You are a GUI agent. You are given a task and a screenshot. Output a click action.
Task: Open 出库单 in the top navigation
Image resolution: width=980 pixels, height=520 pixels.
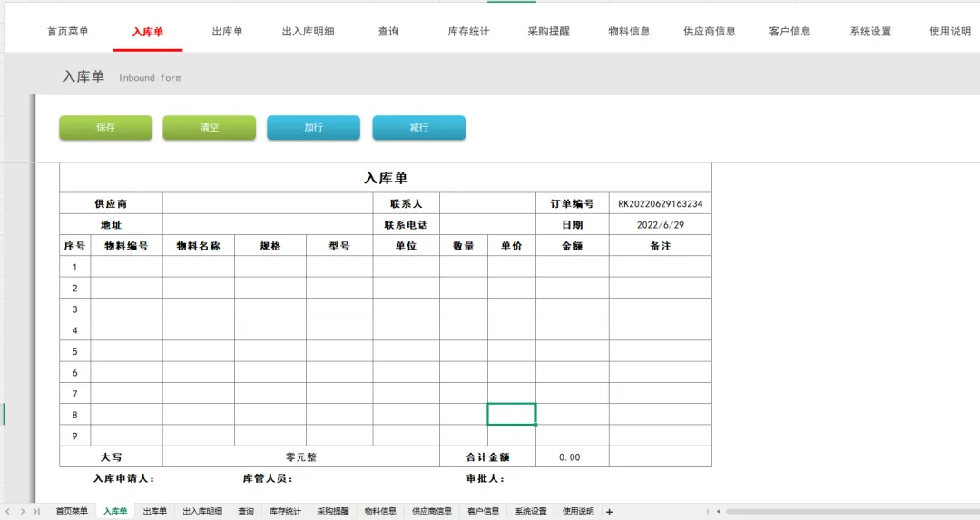(x=228, y=31)
